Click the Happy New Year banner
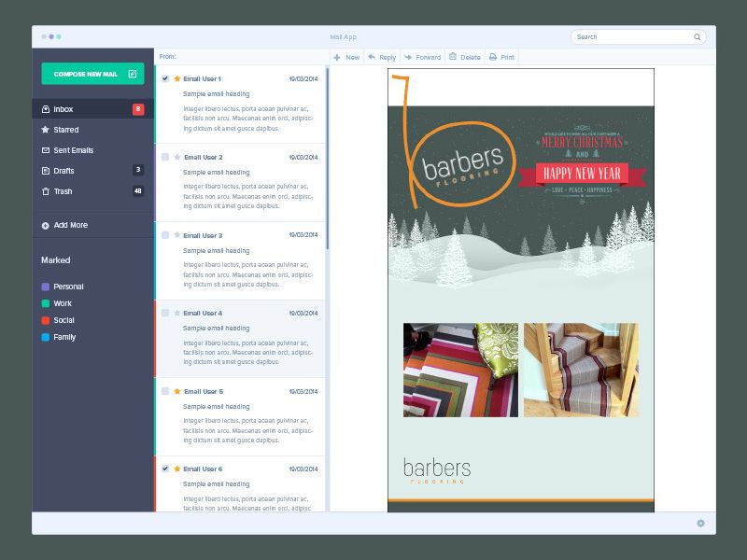747x560 pixels. click(582, 174)
